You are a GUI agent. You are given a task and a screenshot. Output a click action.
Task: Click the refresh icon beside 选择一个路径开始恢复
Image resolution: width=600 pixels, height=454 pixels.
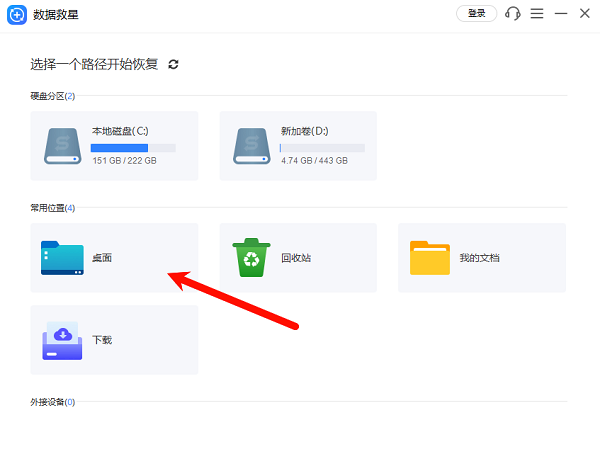coord(173,64)
